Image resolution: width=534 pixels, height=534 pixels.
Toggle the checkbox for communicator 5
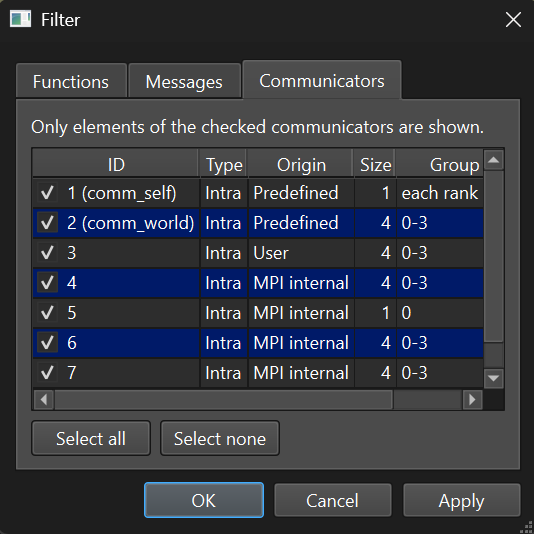tap(47, 313)
